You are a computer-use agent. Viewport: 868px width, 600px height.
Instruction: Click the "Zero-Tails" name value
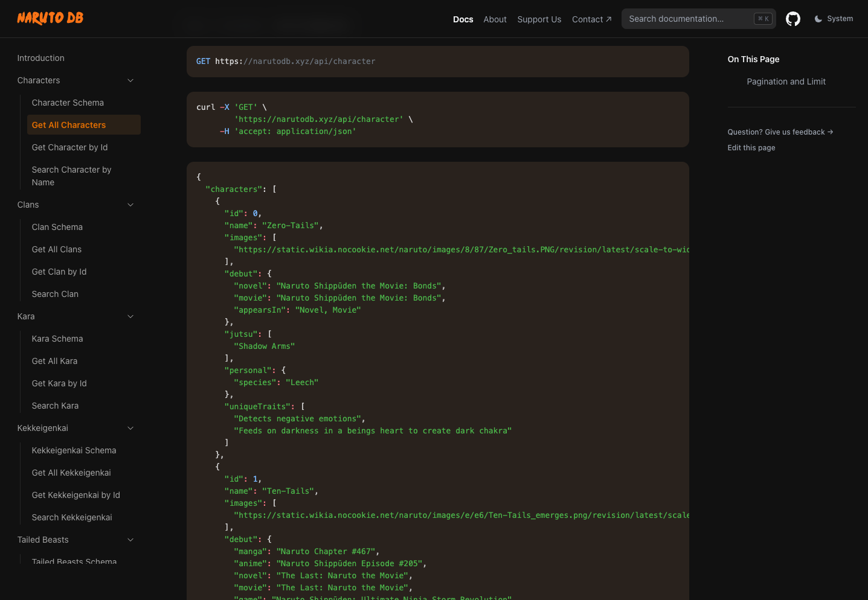coord(290,225)
